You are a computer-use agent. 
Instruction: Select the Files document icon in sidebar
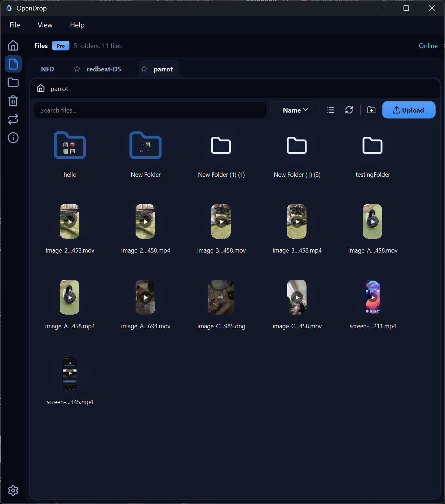tap(13, 64)
